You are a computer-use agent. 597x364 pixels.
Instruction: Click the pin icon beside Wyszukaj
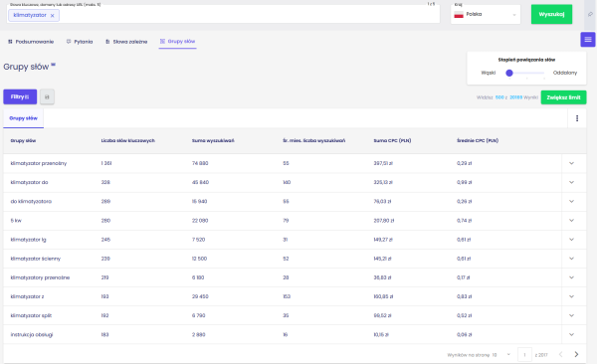click(x=590, y=14)
